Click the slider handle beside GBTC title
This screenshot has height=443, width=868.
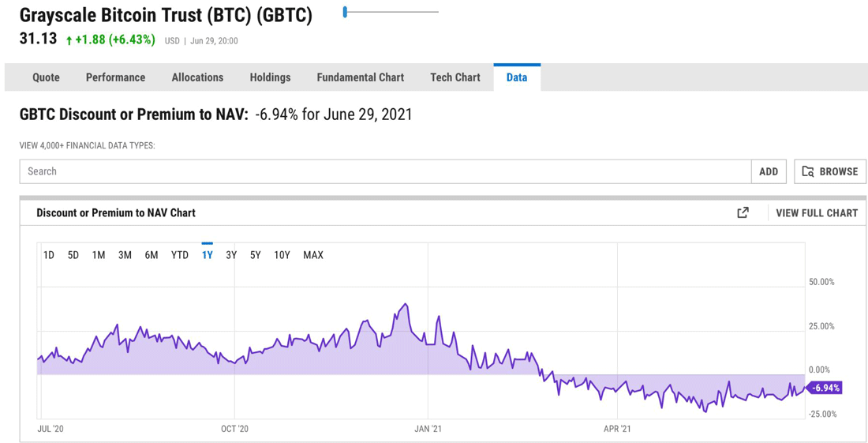coord(345,12)
